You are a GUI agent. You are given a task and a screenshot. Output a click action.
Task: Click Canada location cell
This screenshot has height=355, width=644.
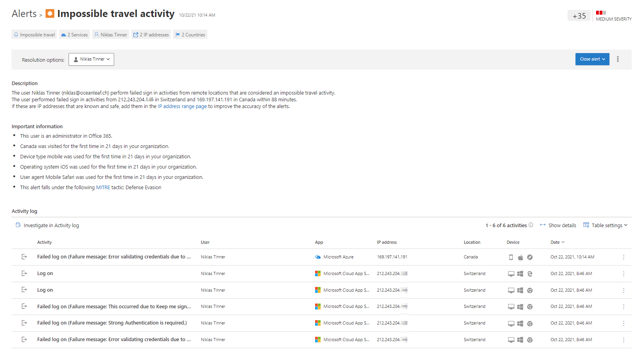pyautogui.click(x=471, y=257)
